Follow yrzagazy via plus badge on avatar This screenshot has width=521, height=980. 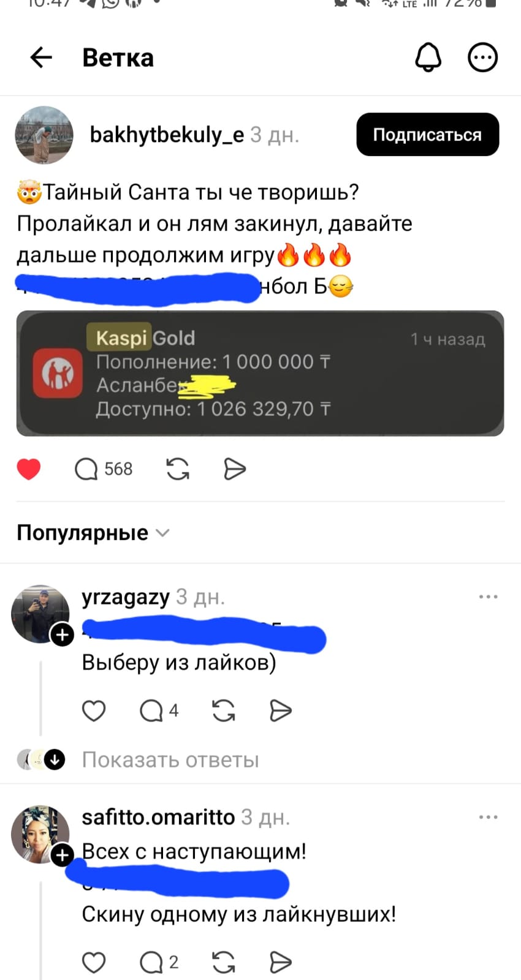click(x=63, y=635)
